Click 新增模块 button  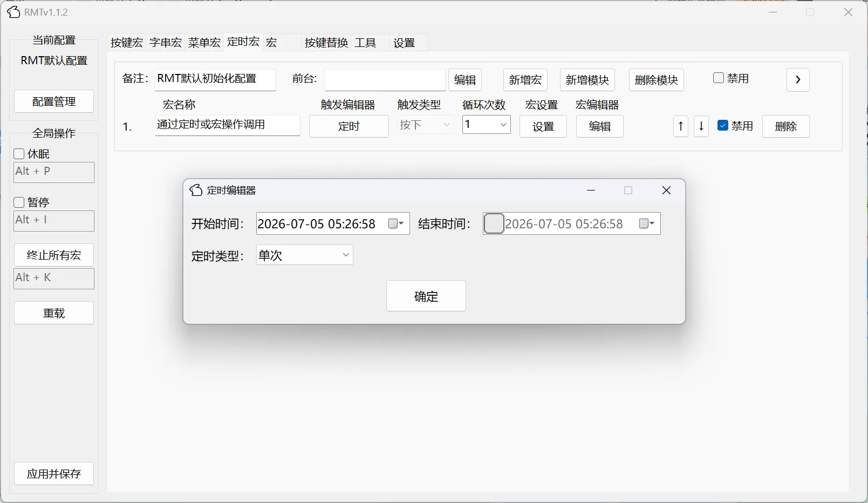tap(587, 80)
